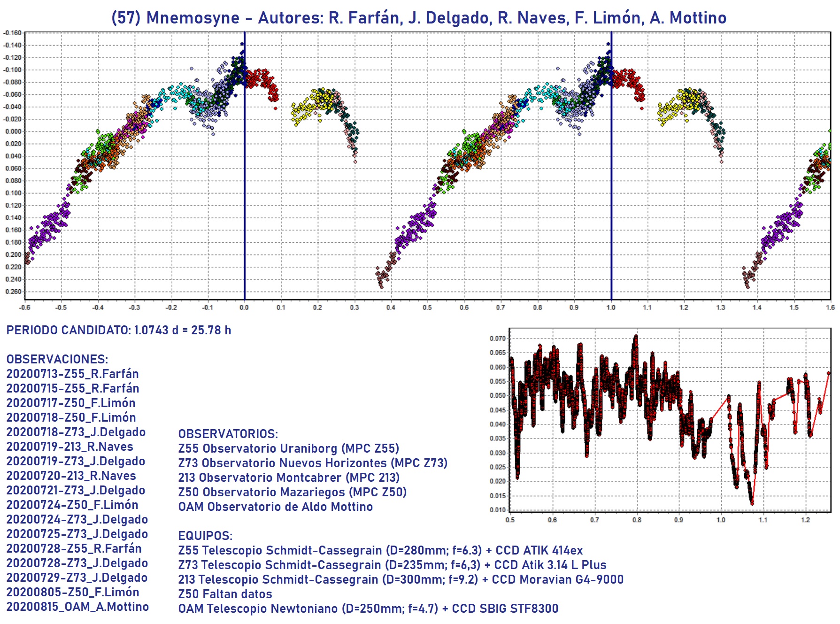Select observation 20200719-213_R.Naves
Viewport: 840px width, 624px height.
[69, 447]
